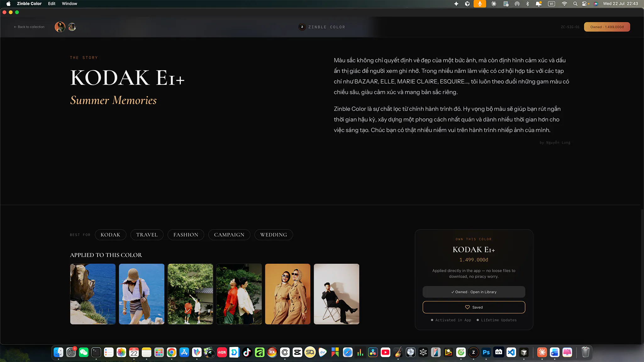Image resolution: width=644 pixels, height=362 pixels.
Task: Open the first round profile avatar
Action: point(60,27)
